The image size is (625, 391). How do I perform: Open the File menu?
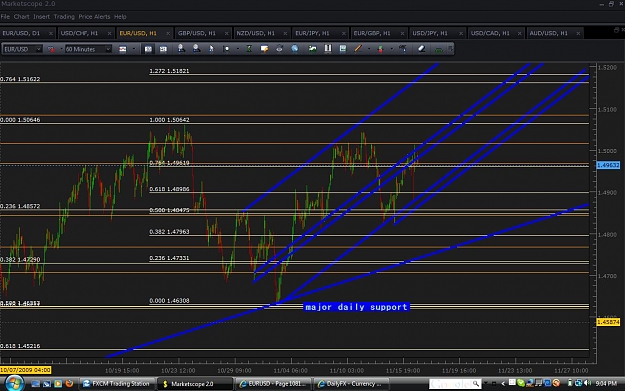(5, 17)
